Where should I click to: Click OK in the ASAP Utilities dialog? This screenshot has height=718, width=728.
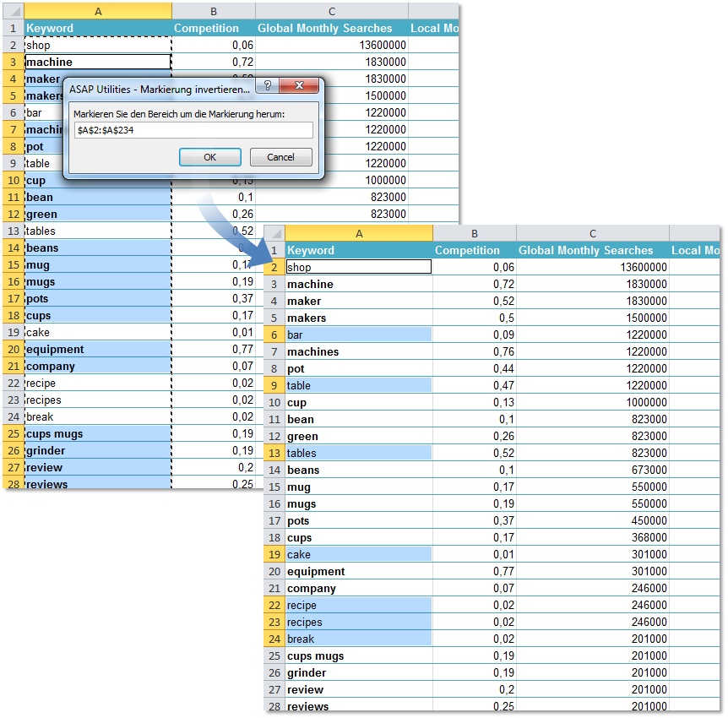(209, 157)
